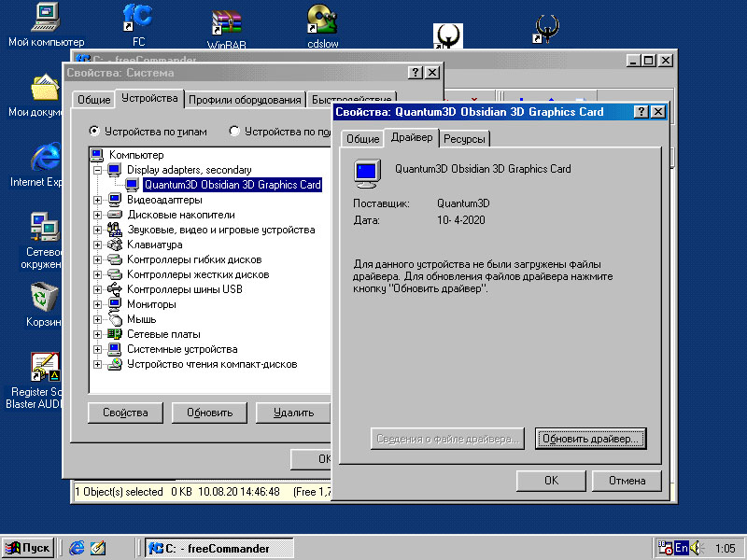Image resolution: width=747 pixels, height=560 pixels.
Task: Select the Internet Explorer desktop icon
Action: point(46,156)
